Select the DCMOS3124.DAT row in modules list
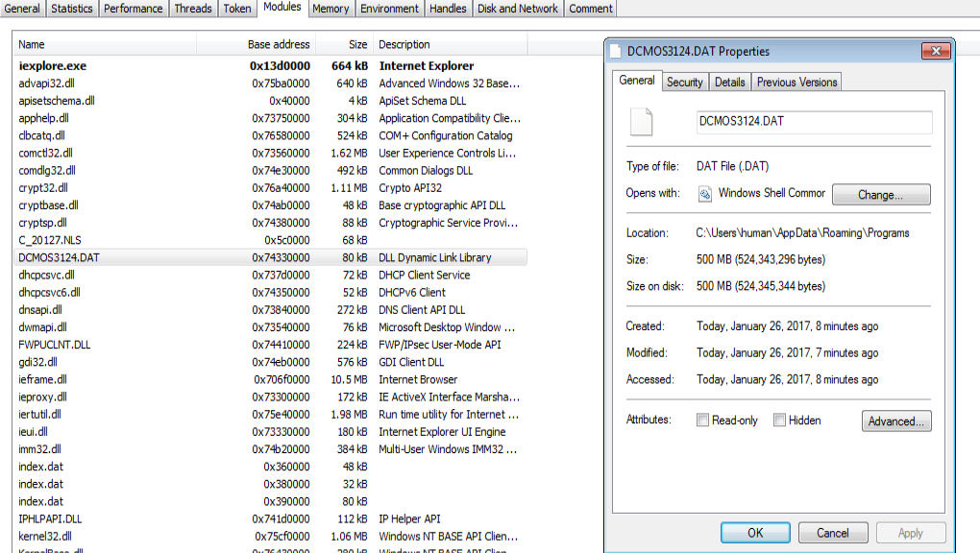Image resolution: width=980 pixels, height=553 pixels. (x=59, y=257)
